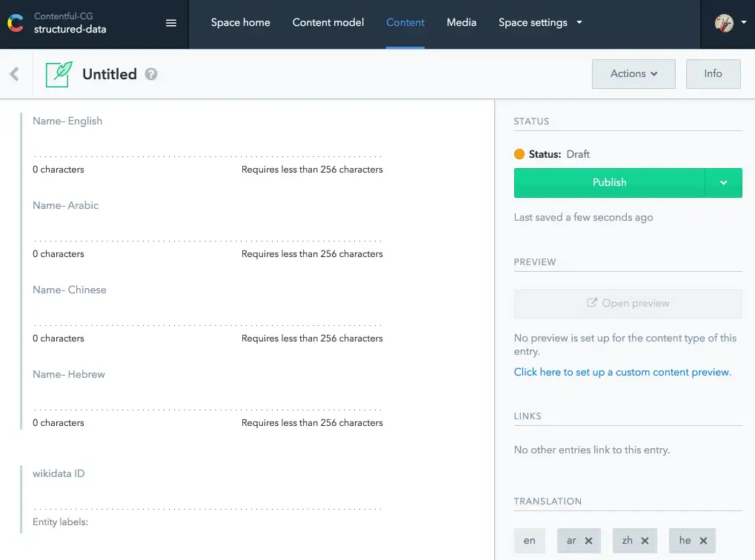Click the help question mark next to Untitled
This screenshot has height=560, width=755.
point(151,74)
